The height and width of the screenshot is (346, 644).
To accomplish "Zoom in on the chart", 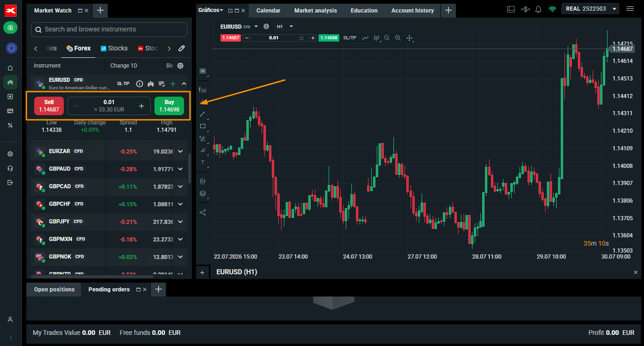I will coord(398,38).
